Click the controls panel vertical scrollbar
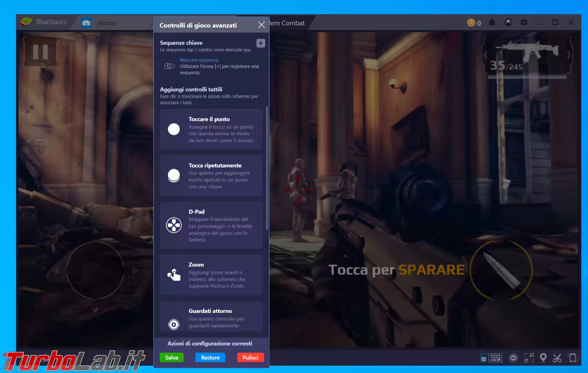Image resolution: width=588 pixels, height=373 pixels. [x=267, y=169]
